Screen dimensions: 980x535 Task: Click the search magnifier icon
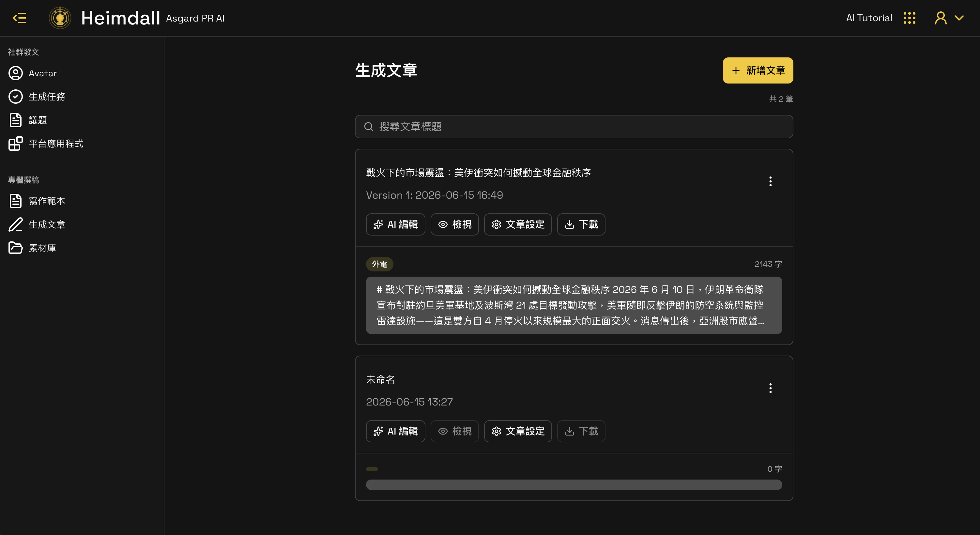[368, 127]
